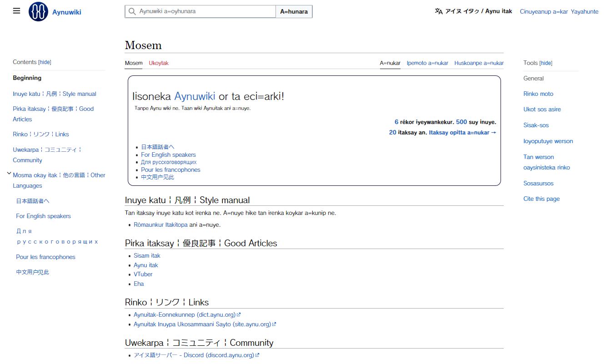Click the Aynuwiki logo icon
Viewport: 606px width, 364px height.
click(38, 12)
